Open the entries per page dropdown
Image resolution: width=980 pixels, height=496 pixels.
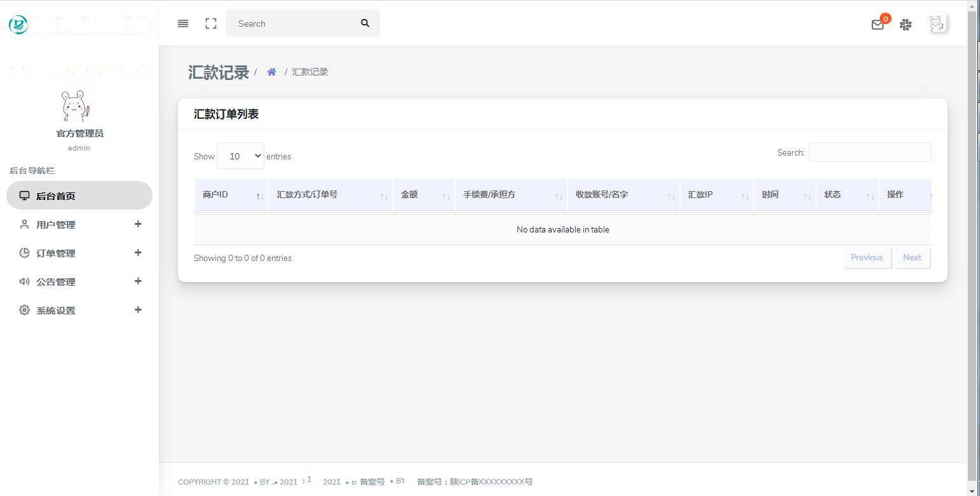240,156
